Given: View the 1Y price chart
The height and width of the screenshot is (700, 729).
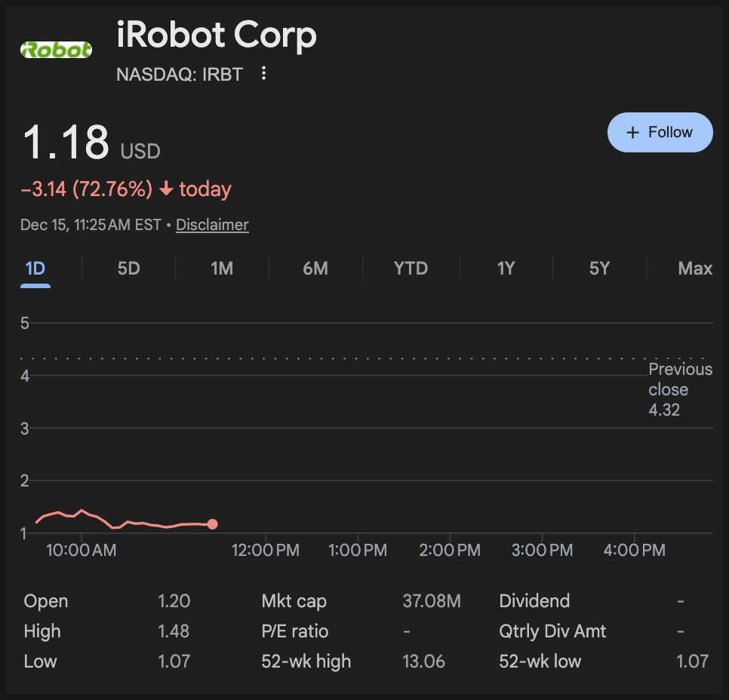Looking at the screenshot, I should (x=506, y=269).
